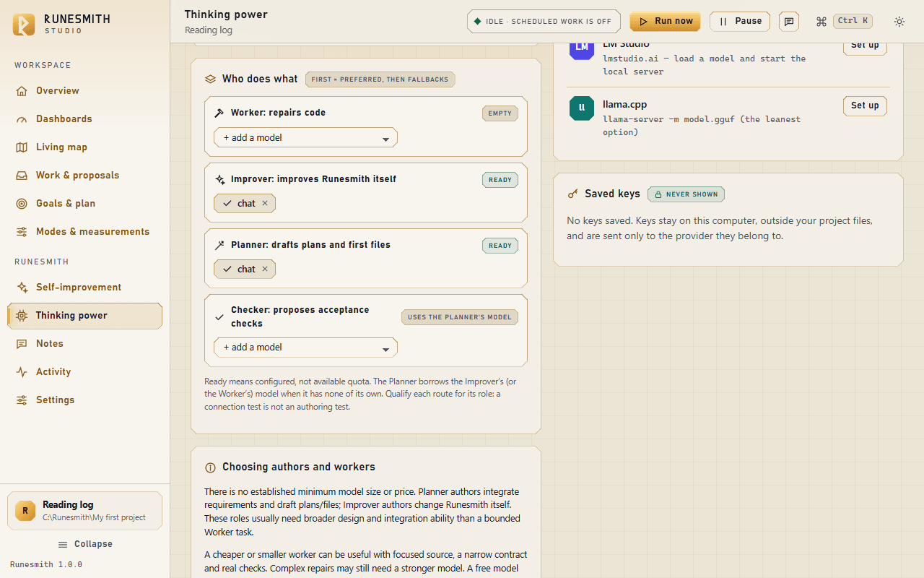Open Worker add a model dropdown

point(305,137)
